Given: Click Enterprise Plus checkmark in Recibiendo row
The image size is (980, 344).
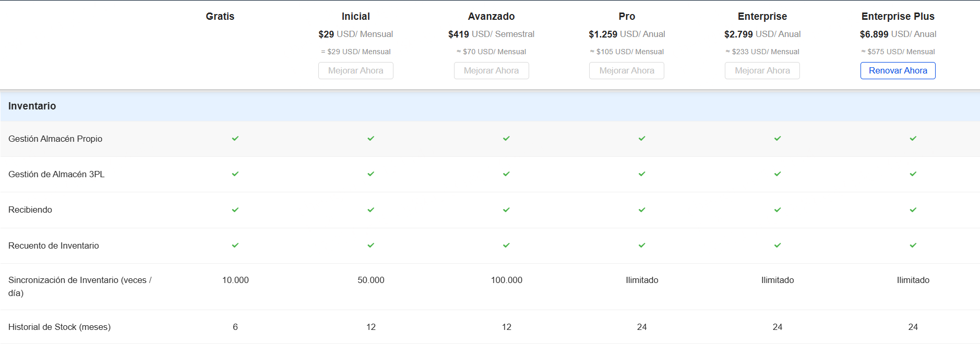Looking at the screenshot, I should (x=913, y=210).
